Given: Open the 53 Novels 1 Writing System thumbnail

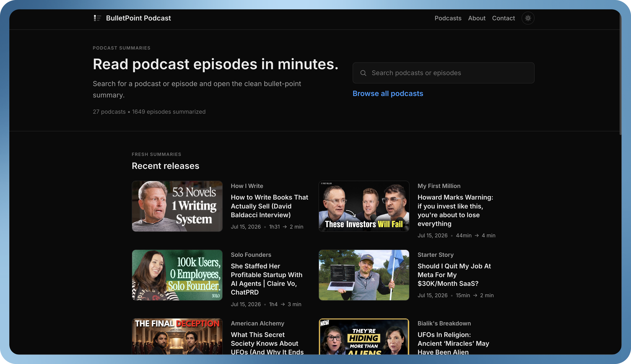Looking at the screenshot, I should click(177, 206).
